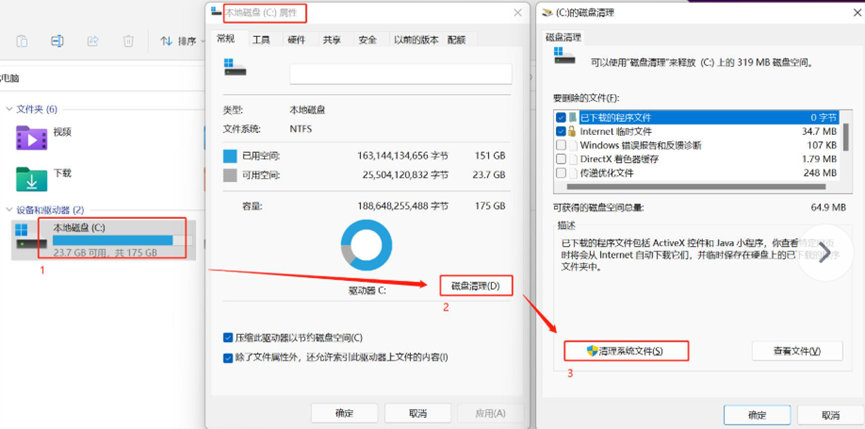The width and height of the screenshot is (865, 429).
Task: Click 确定 in the properties dialog
Action: coord(344,413)
